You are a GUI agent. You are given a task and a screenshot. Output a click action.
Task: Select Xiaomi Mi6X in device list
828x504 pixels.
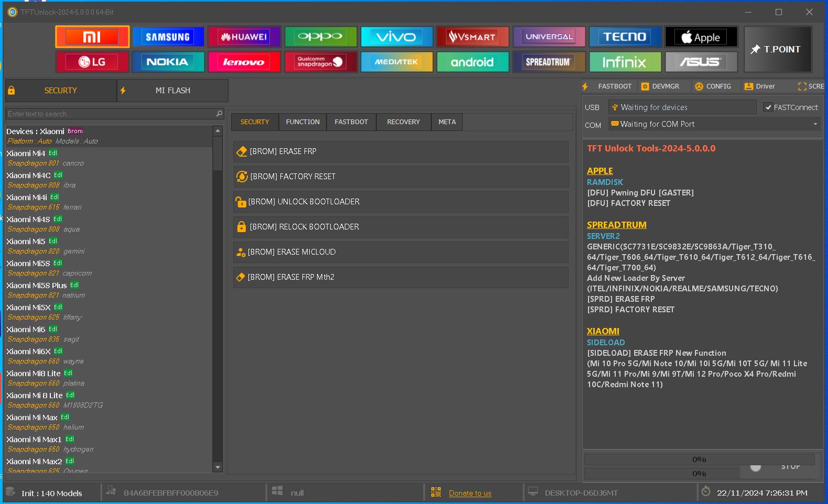(x=109, y=356)
